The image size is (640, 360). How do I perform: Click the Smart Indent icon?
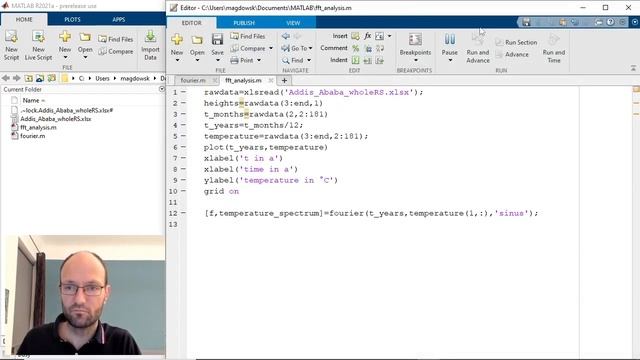pyautogui.click(x=356, y=60)
